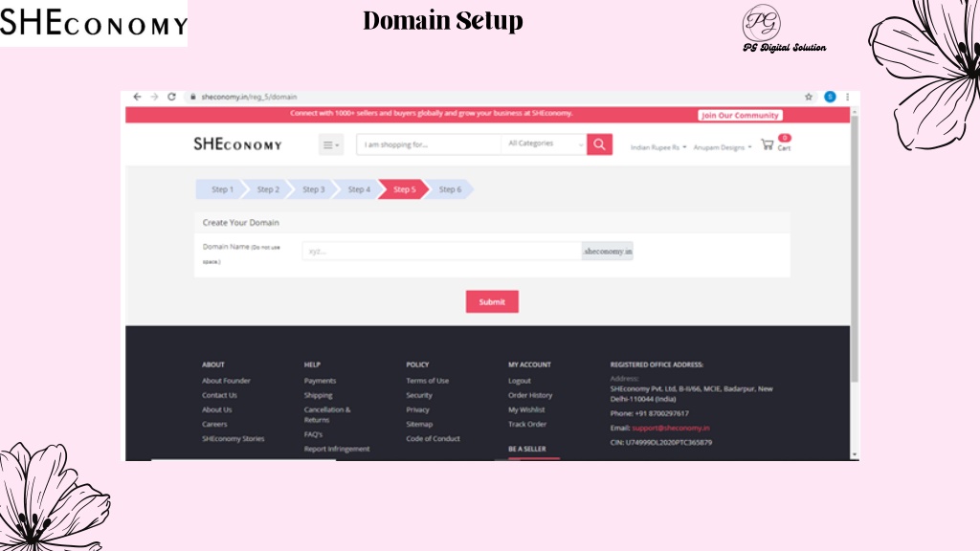
Task: Select the Step 1 tab
Action: coord(222,189)
